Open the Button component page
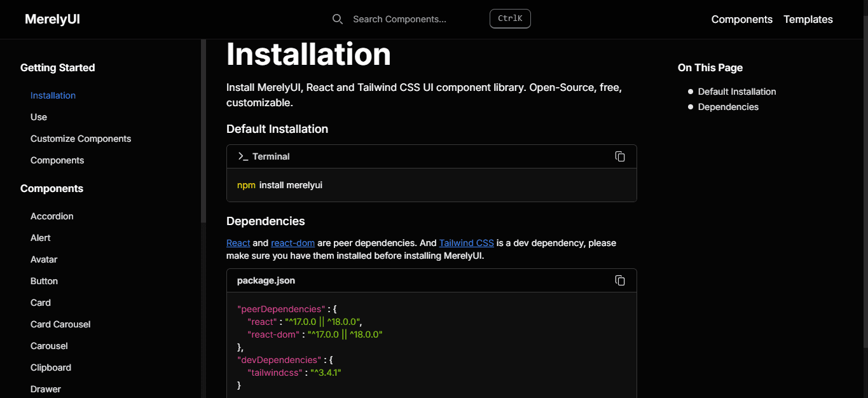Viewport: 868px width, 398px height. tap(44, 281)
